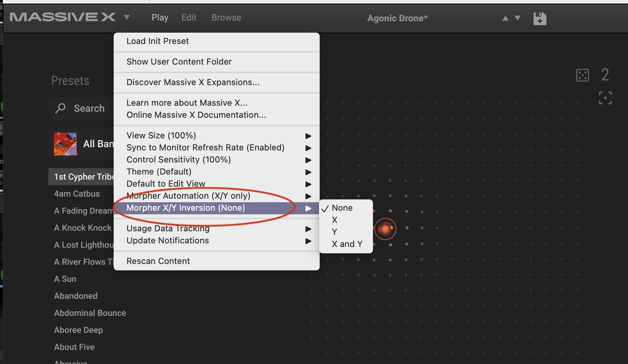Expand Morpher X/Y Inversion (None) submenu
Screen dimensions: 628x364
(217, 208)
